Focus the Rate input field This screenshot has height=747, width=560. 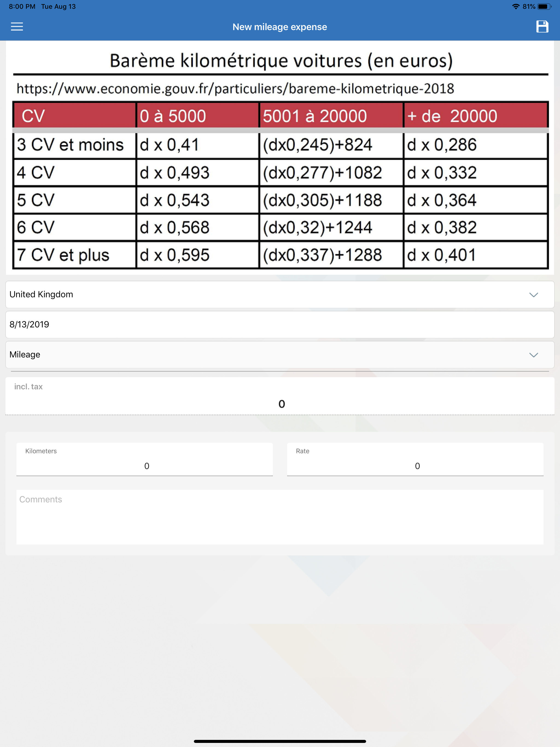click(x=415, y=459)
